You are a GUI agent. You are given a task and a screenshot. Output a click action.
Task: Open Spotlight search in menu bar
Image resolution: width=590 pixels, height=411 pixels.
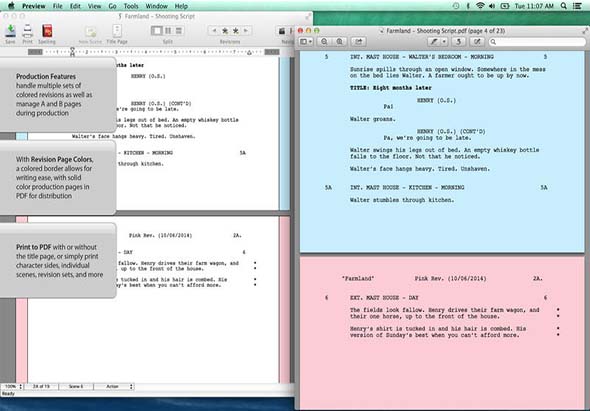click(563, 6)
